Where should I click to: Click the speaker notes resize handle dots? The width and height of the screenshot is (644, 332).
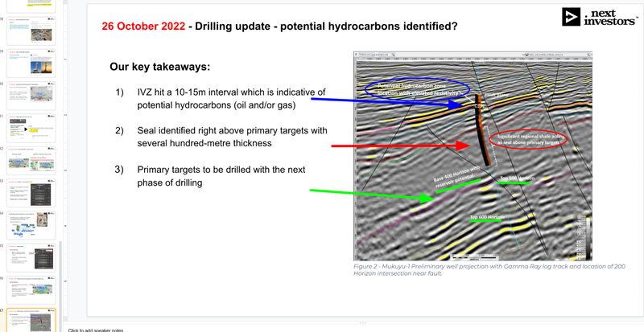pyautogui.click(x=363, y=323)
